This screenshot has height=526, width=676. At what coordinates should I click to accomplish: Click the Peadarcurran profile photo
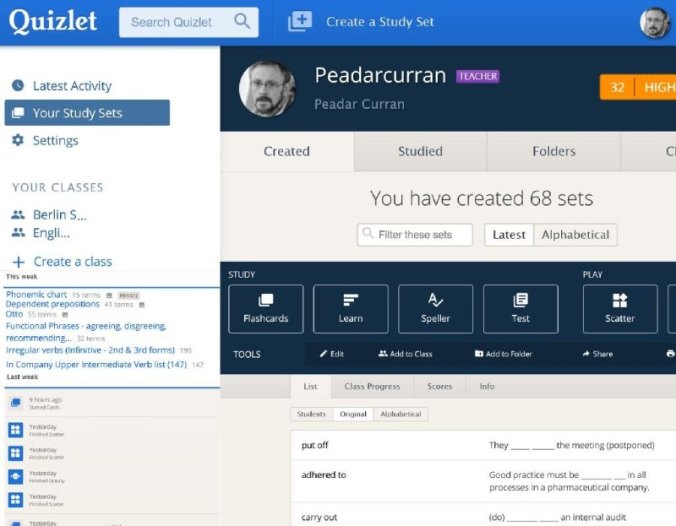[267, 88]
